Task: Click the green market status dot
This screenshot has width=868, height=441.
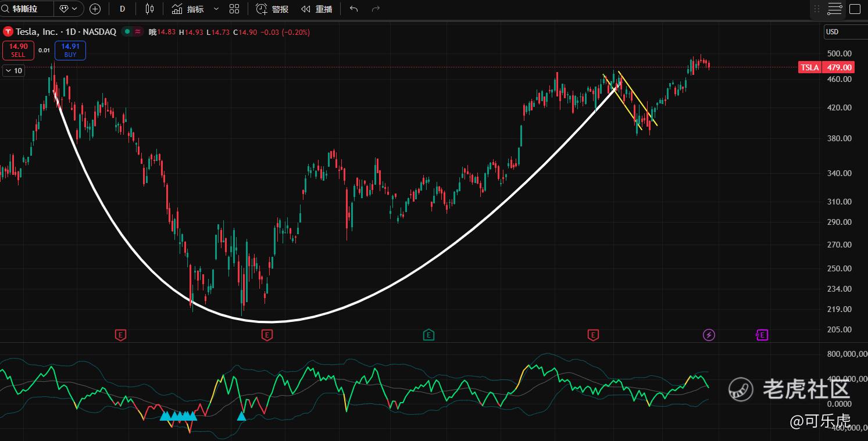Action: [x=126, y=32]
